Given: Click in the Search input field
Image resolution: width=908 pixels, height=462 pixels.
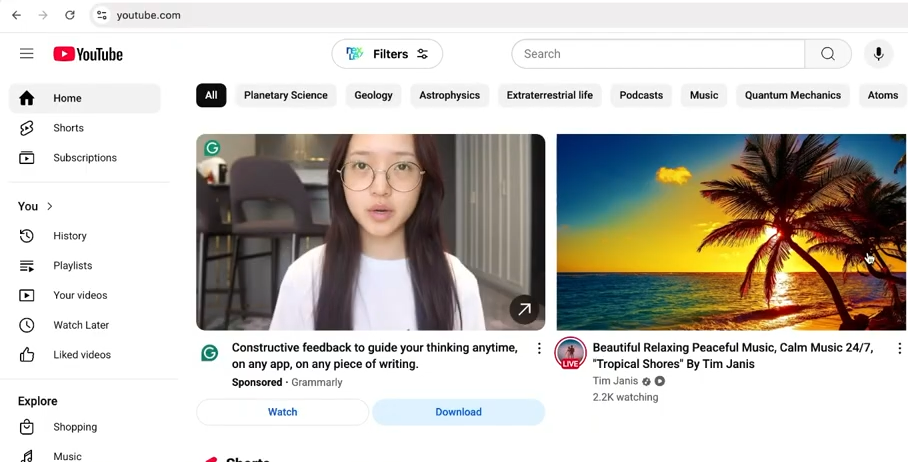Looking at the screenshot, I should click(658, 54).
